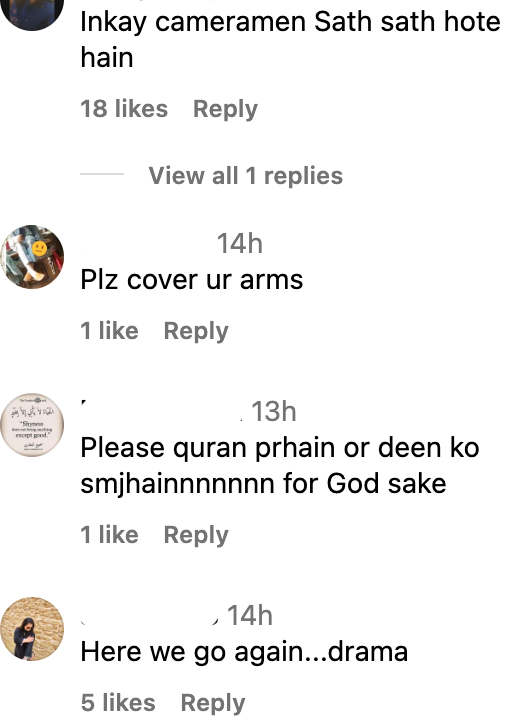Screen dimensions: 510x716
Task: Open the 13h timestamp on quran comment
Action: [274, 411]
